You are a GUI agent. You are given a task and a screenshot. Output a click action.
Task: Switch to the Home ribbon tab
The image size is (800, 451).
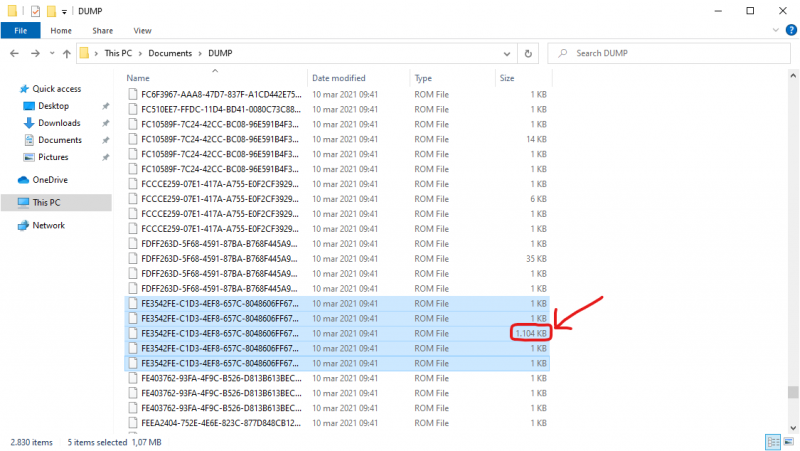61,31
